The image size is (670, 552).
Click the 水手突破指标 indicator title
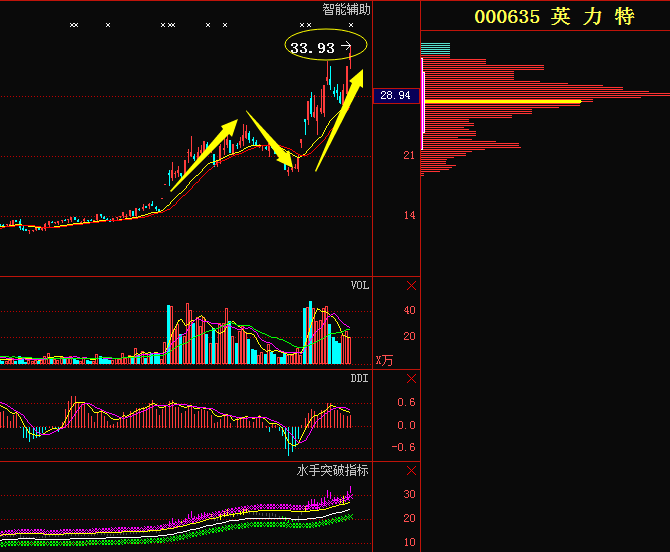332,471
